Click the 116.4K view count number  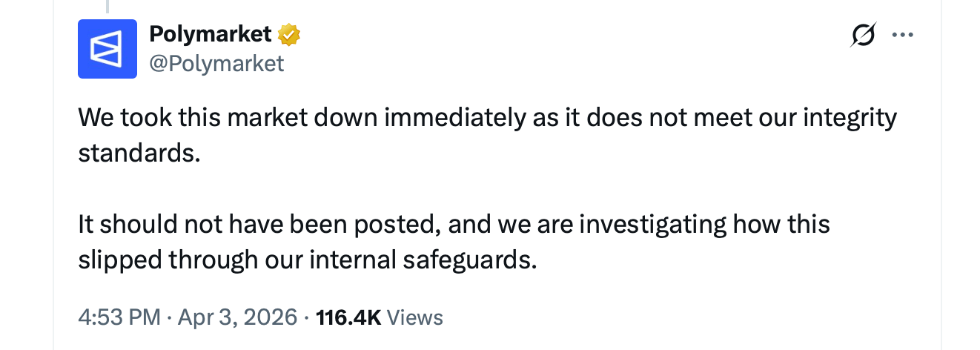coord(348,317)
